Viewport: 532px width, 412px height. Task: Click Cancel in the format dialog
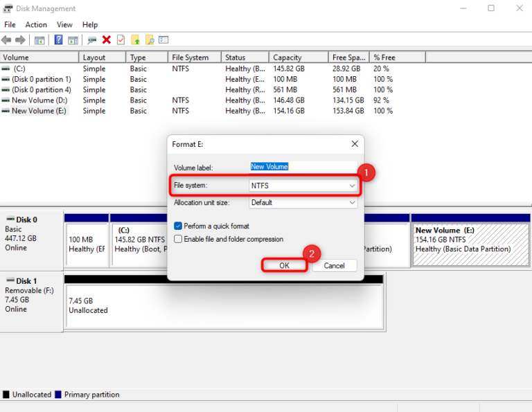pyautogui.click(x=335, y=265)
